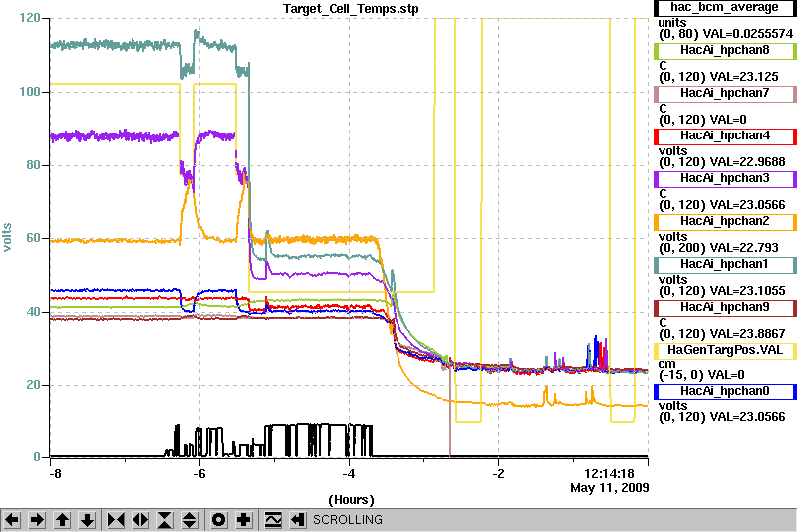Click the auto-scale circle icon
Viewport: 797px width, 532px height.
(218, 520)
